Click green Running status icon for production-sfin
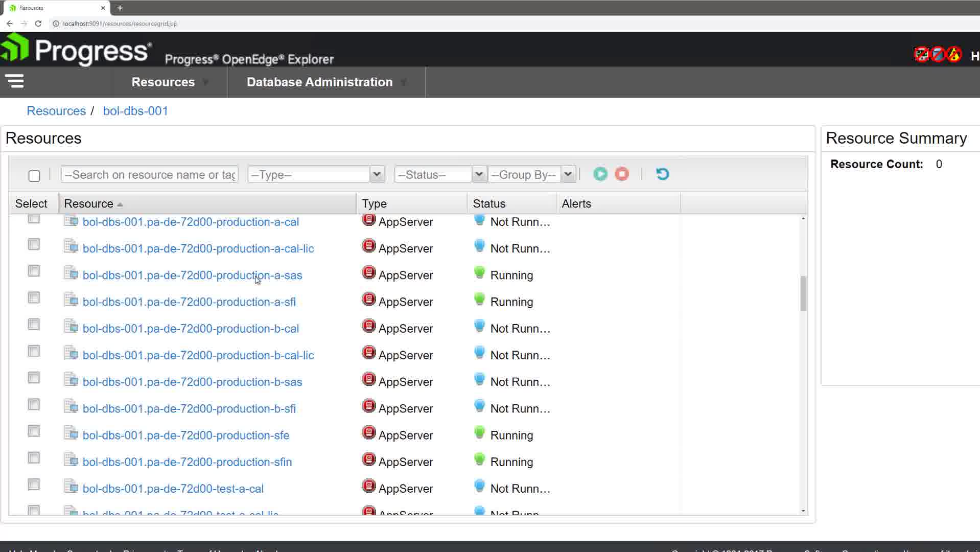This screenshot has width=980, height=552. (x=479, y=459)
